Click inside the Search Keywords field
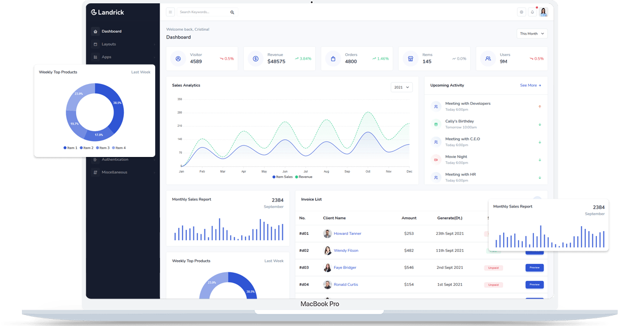 point(203,12)
